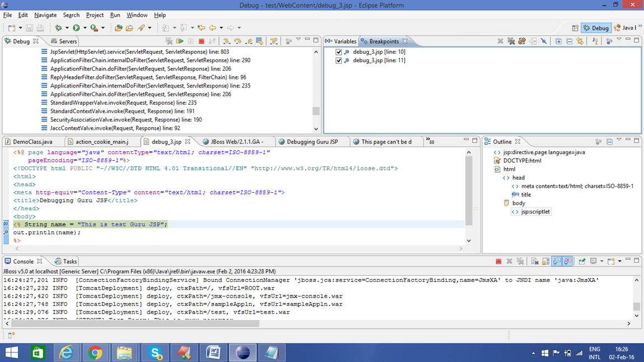The image size is (644, 362).
Task: Click the Console horizontal scrollbar thumb
Action: pos(134,323)
